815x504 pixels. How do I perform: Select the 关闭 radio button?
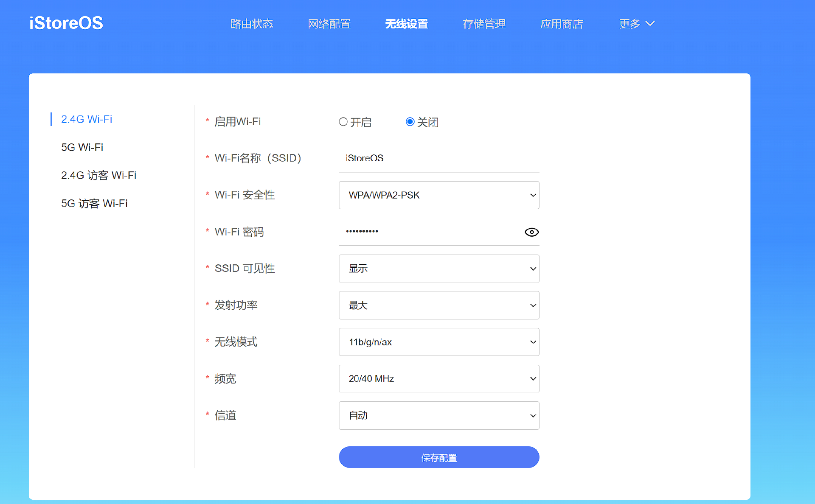pos(409,122)
